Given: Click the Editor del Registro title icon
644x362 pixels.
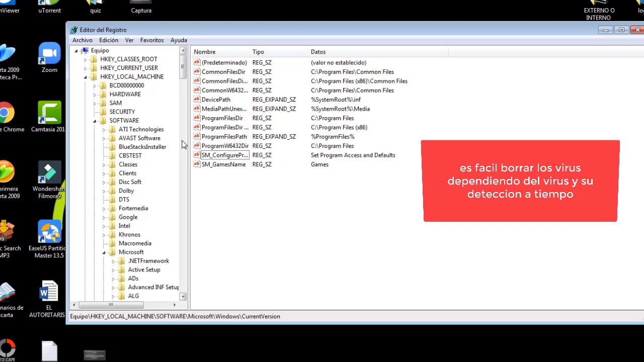Looking at the screenshot, I should [x=73, y=30].
